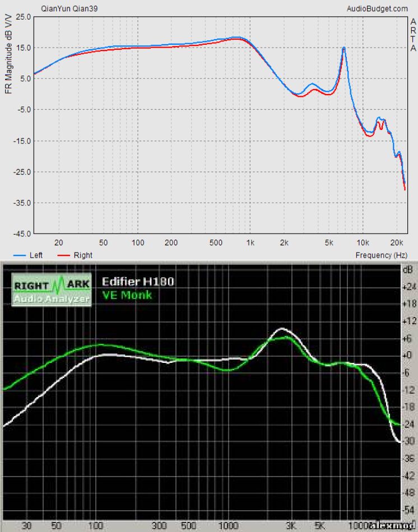Viewport: 418px width, 532px height.
Task: Click the 1000 frequency tick in bottom chart
Action: click(x=228, y=526)
